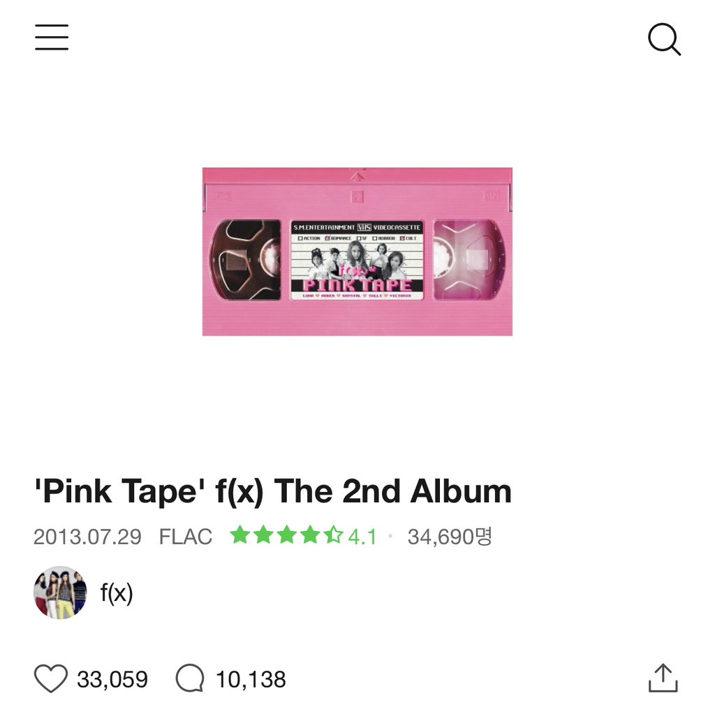This screenshot has width=715, height=728.
Task: Select the second green rating star
Action: [x=263, y=536]
